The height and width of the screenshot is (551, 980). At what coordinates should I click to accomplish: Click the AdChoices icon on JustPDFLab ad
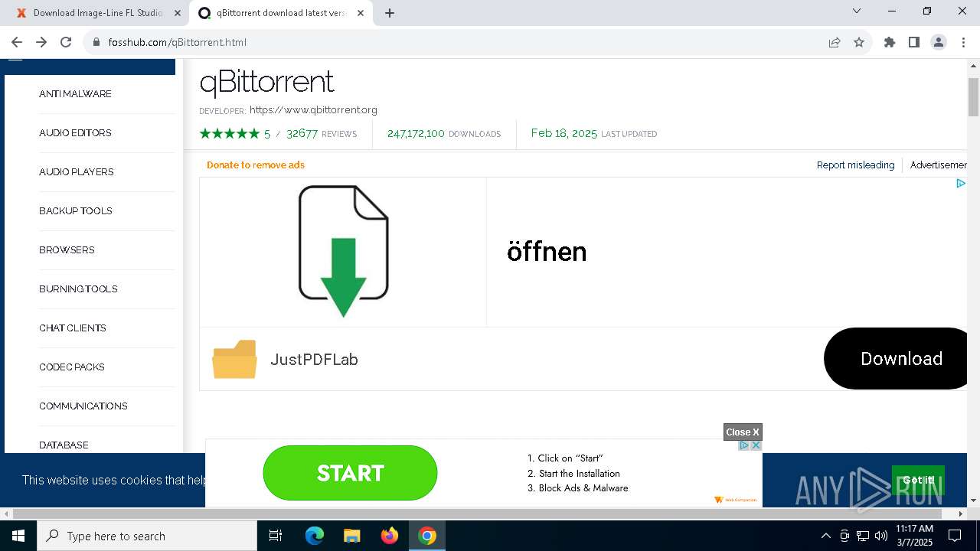tap(960, 183)
